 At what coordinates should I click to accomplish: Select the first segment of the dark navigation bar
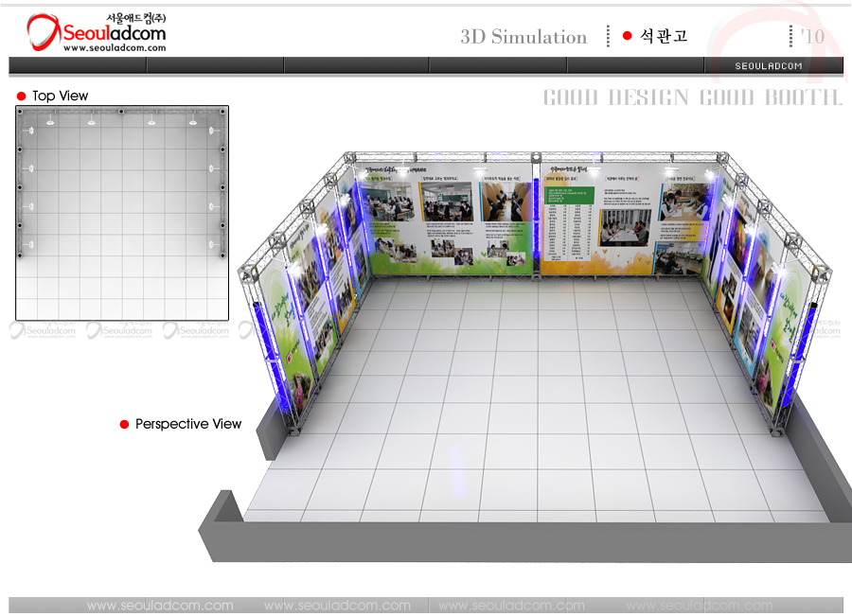tap(78, 65)
